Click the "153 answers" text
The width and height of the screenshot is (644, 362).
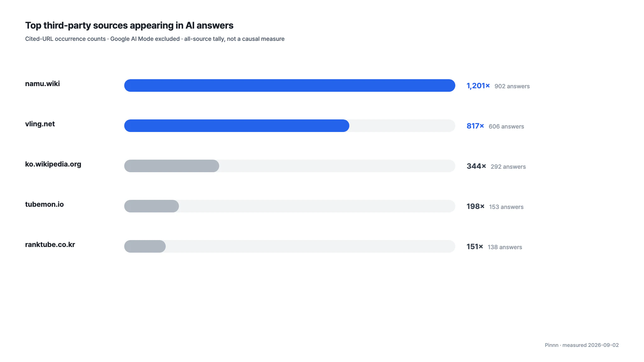[x=506, y=207]
